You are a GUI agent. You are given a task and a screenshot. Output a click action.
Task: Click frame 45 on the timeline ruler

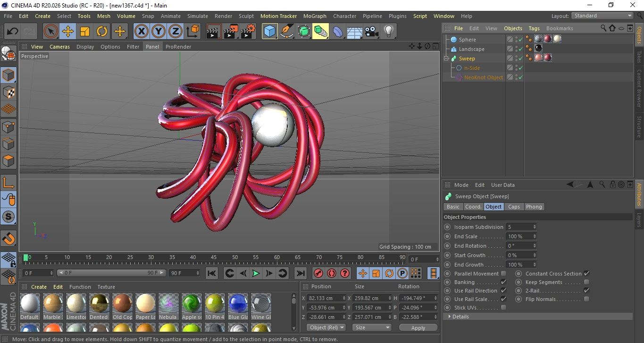214,258
